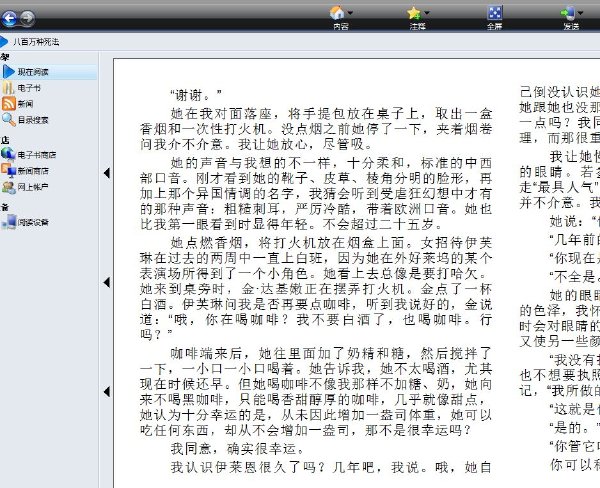This screenshot has height=488, width=600.
Task: Click the line “谢谢。” on the page
Action: tap(196, 95)
